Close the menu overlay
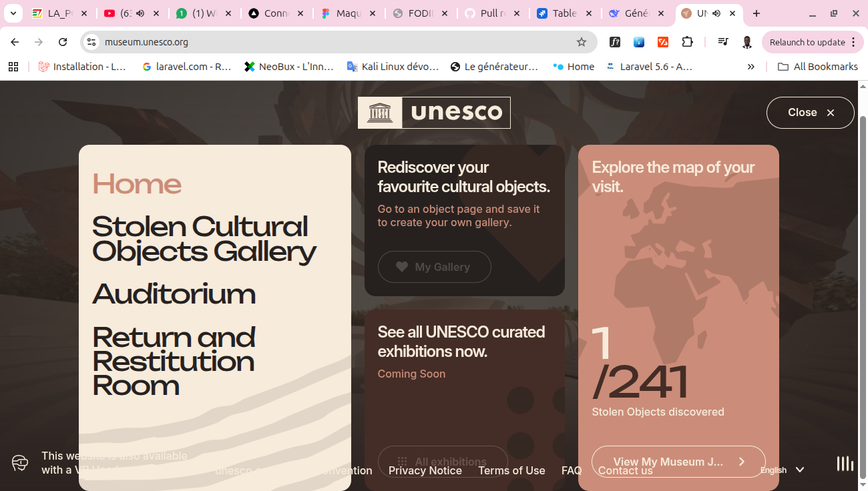 (x=810, y=113)
